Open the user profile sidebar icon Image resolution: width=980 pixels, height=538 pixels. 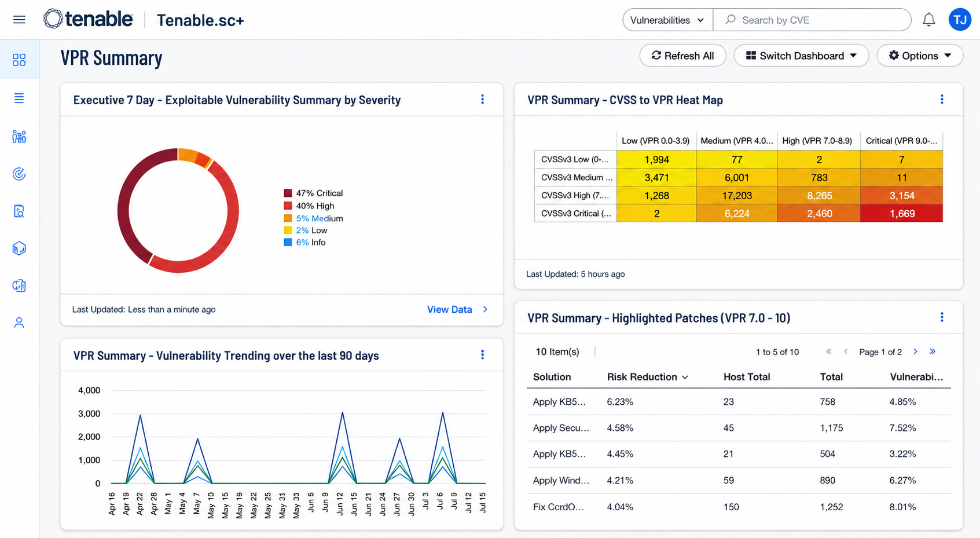(x=19, y=323)
